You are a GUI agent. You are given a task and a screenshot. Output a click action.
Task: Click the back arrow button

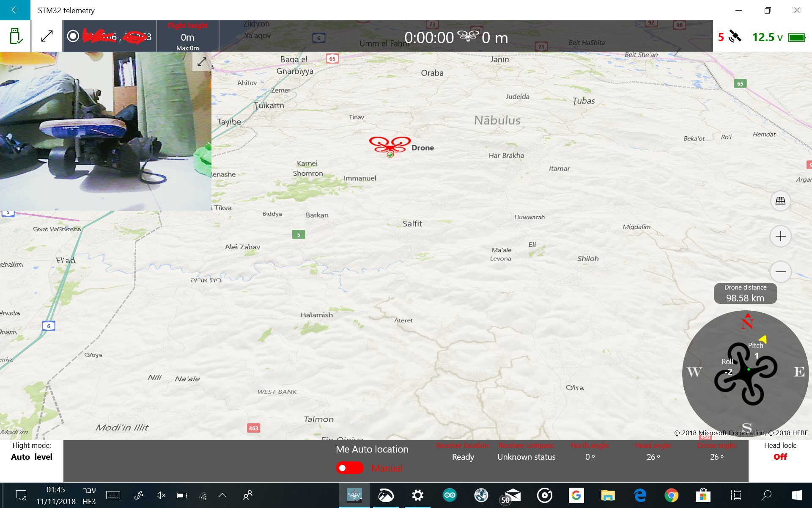pyautogui.click(x=15, y=10)
